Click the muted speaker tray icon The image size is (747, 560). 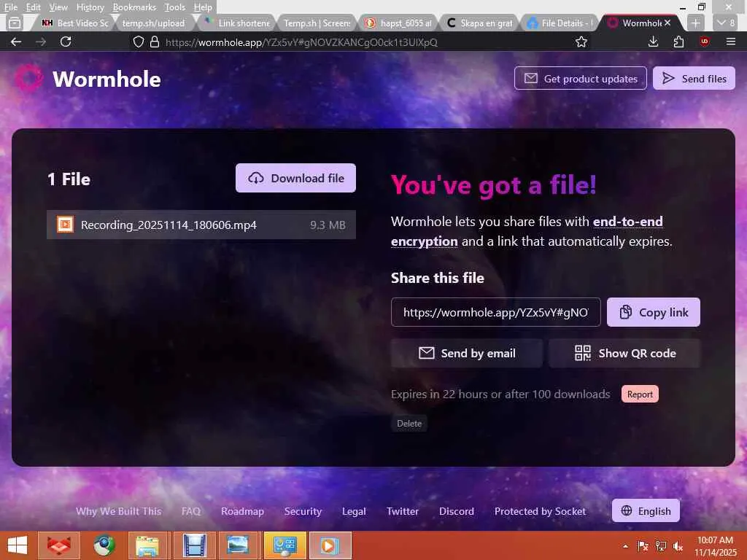[678, 545]
